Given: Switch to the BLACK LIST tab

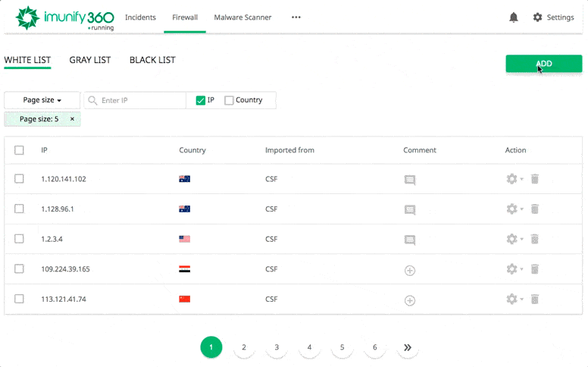Looking at the screenshot, I should pyautogui.click(x=152, y=60).
